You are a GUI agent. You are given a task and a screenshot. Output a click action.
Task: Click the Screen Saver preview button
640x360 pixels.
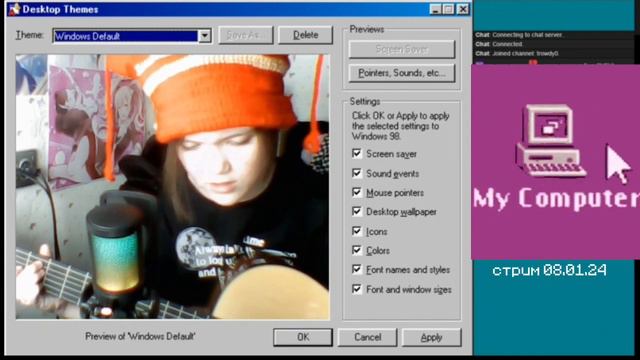402,49
